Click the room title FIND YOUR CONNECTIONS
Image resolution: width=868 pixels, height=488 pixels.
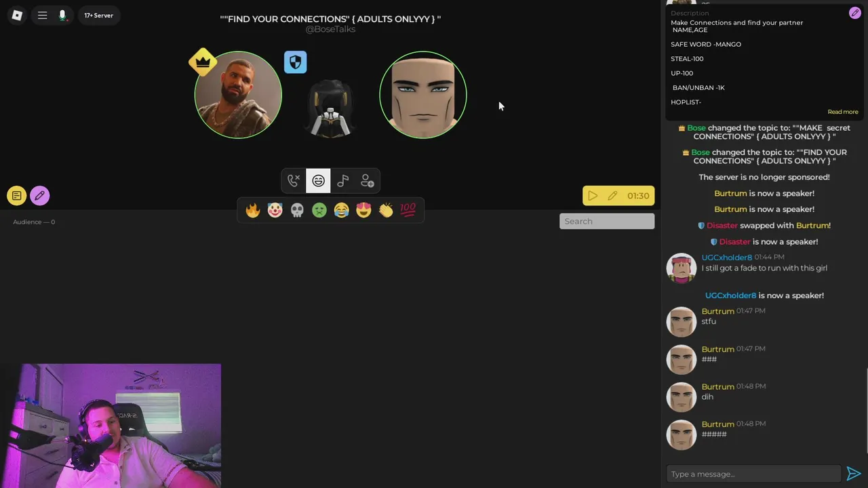330,19
